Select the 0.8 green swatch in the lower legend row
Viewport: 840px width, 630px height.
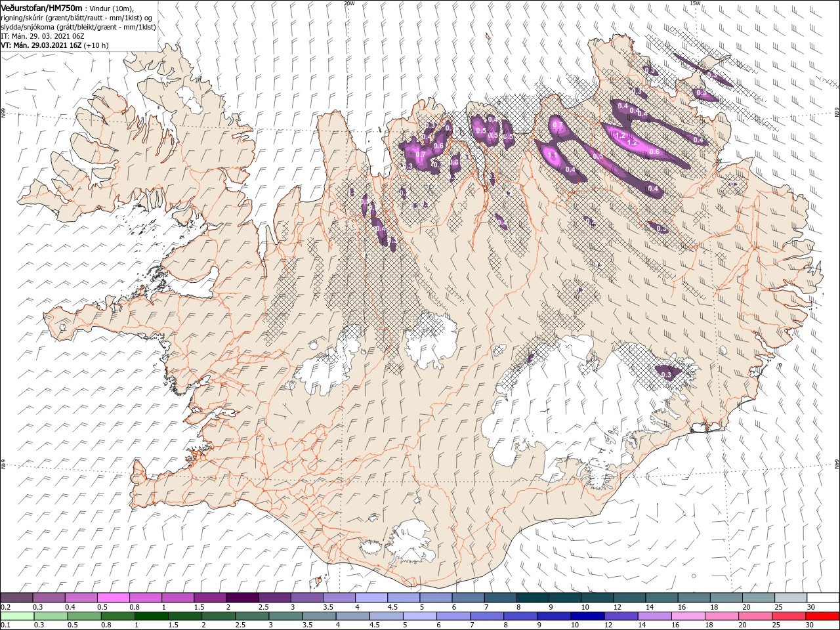pos(117,616)
